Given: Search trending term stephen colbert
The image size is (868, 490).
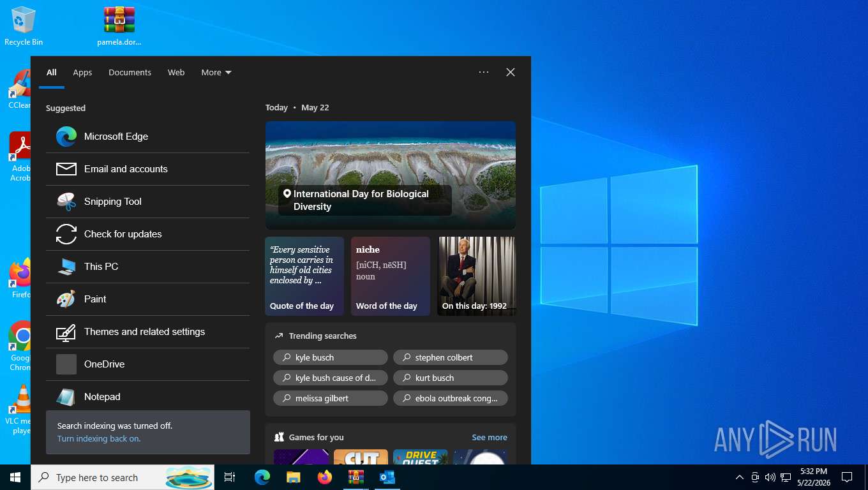Looking at the screenshot, I should pyautogui.click(x=451, y=357).
